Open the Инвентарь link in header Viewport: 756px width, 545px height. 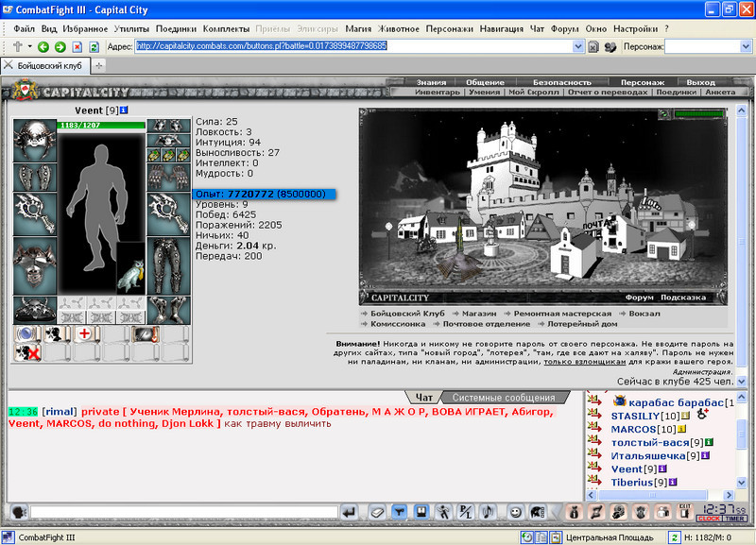click(x=438, y=92)
